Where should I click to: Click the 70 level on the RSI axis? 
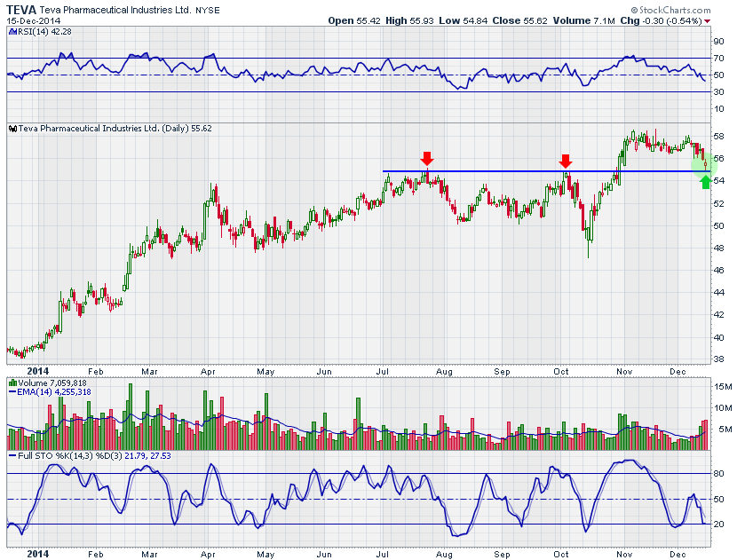point(718,59)
